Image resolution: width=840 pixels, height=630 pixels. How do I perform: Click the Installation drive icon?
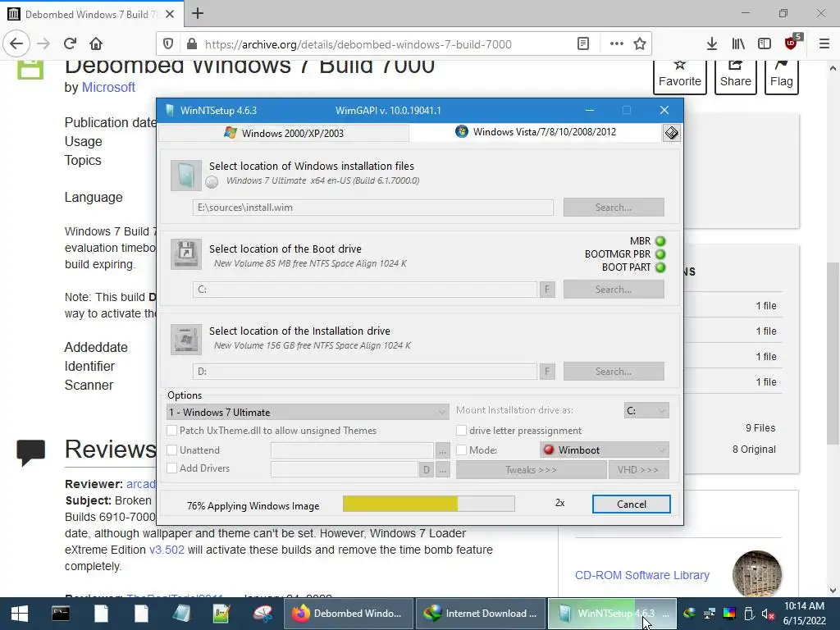[186, 339]
